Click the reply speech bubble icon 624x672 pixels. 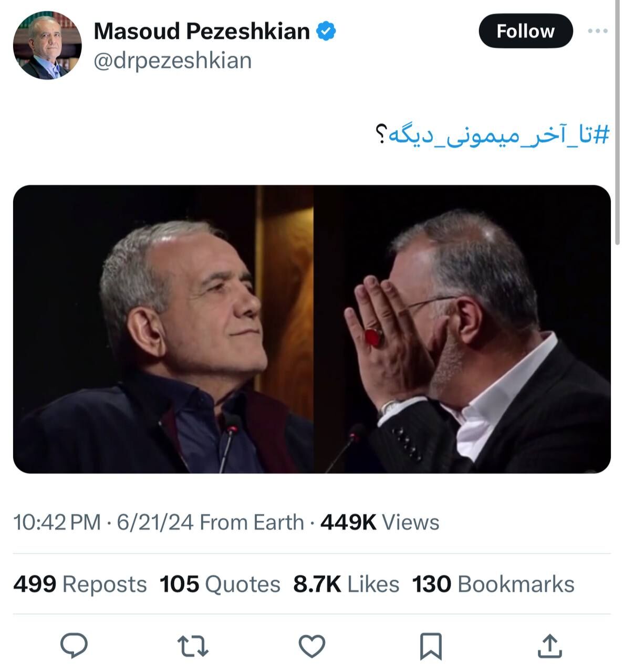tap(74, 645)
